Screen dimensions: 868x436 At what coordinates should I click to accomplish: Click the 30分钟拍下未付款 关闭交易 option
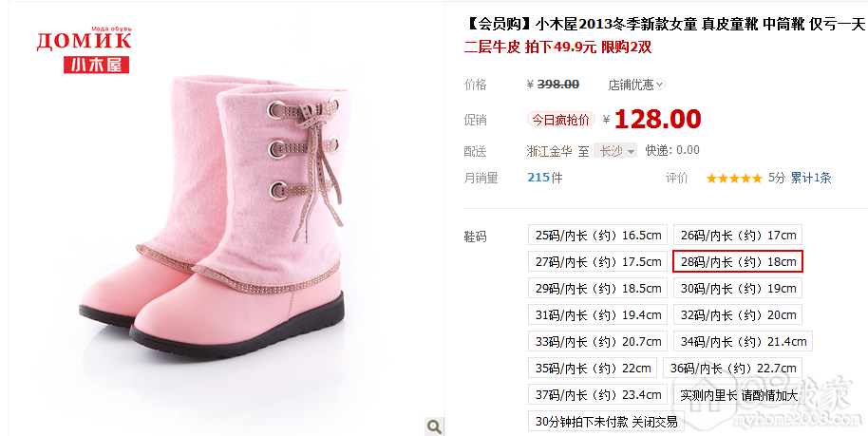606,422
